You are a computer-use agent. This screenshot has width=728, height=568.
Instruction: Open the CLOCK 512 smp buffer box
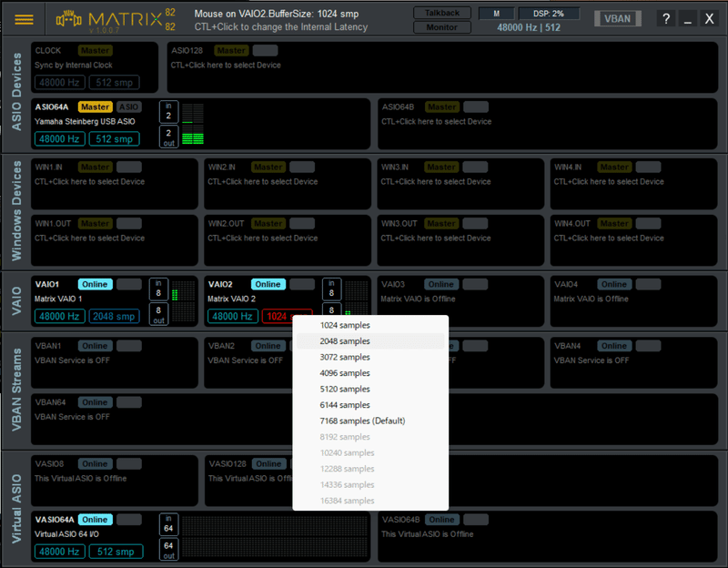click(x=115, y=83)
